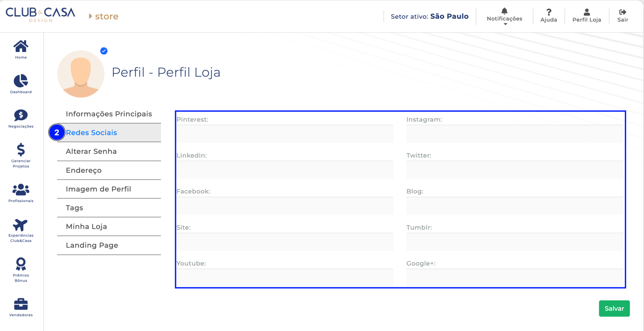Image resolution: width=644 pixels, height=331 pixels.
Task: Open Experiências Club&Casa airplane icon
Action: 21,225
